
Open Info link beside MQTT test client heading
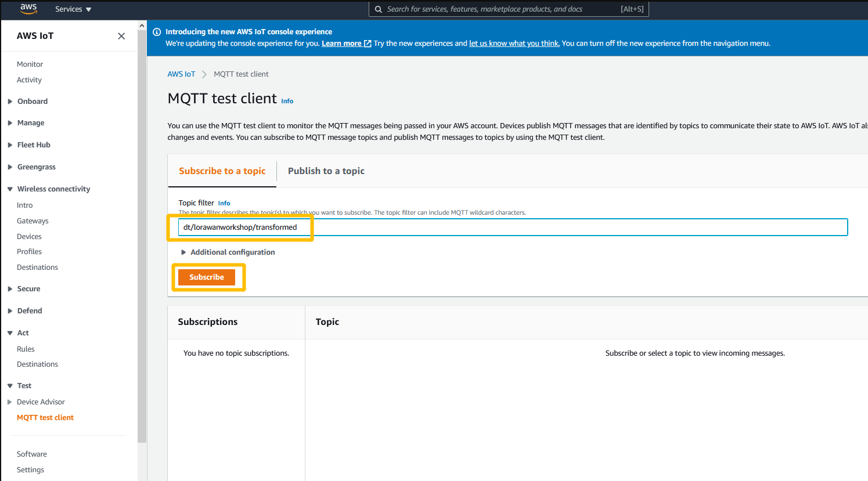[x=287, y=101]
